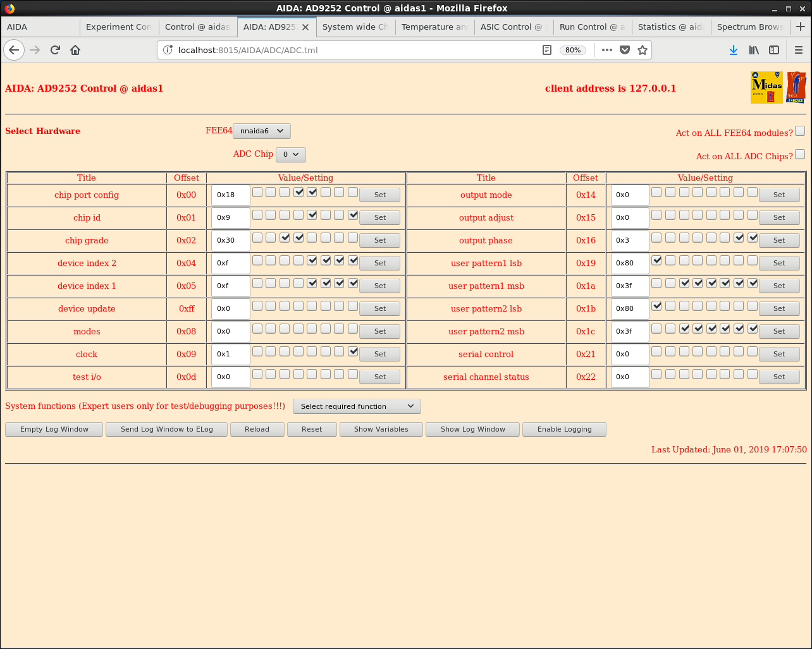Click the output phase value input field

coord(629,240)
